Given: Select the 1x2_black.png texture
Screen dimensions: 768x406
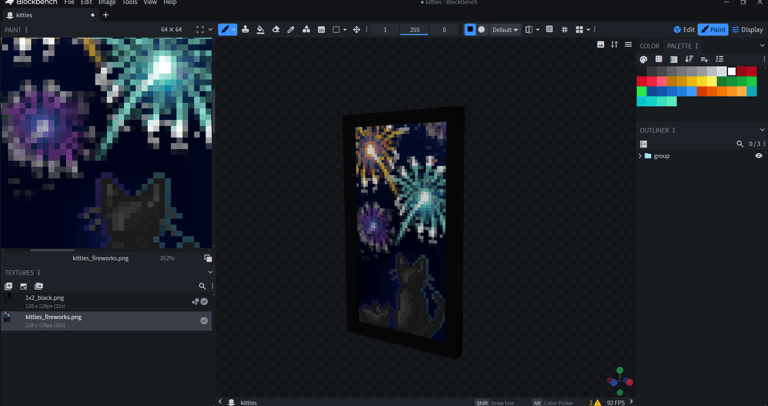Looking at the screenshot, I should pyautogui.click(x=106, y=301).
